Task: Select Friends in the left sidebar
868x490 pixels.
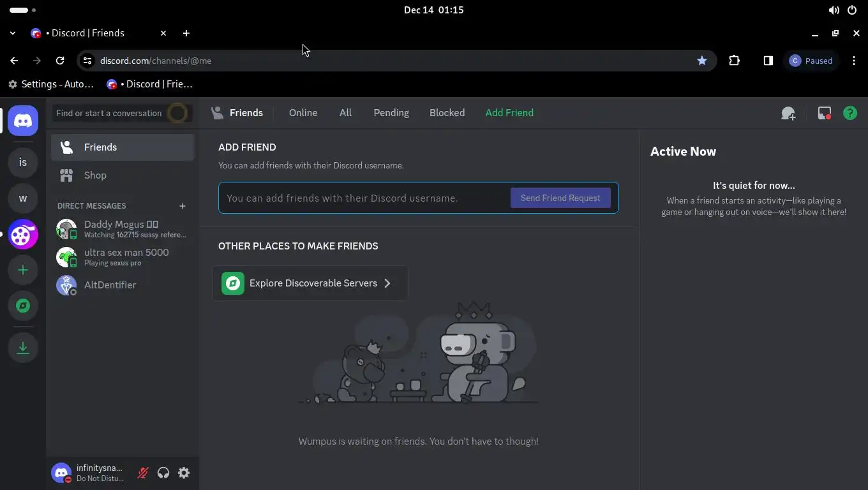Action: [123, 147]
